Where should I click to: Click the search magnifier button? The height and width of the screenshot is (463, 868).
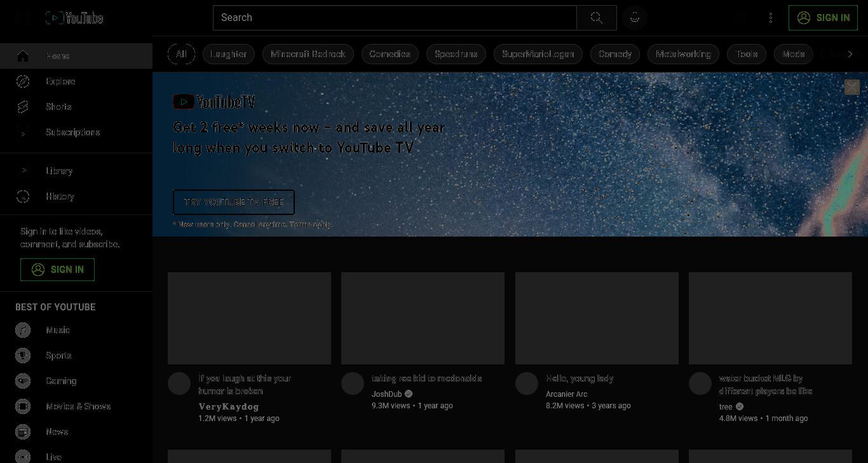pyautogui.click(x=596, y=18)
